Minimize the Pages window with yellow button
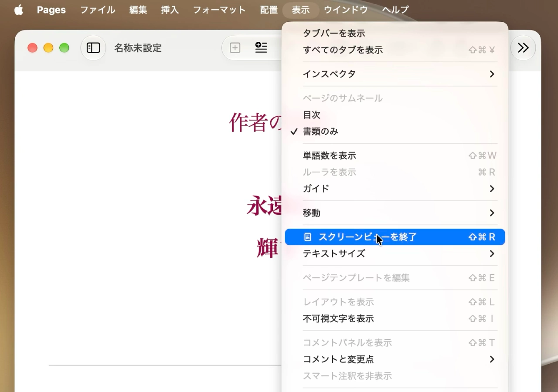 pyautogui.click(x=48, y=48)
